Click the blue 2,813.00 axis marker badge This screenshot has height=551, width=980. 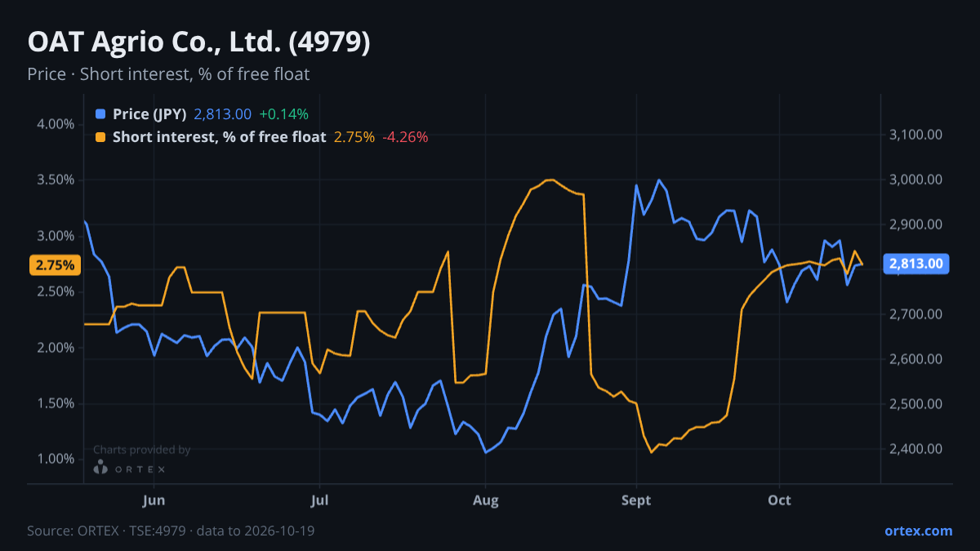(x=915, y=264)
